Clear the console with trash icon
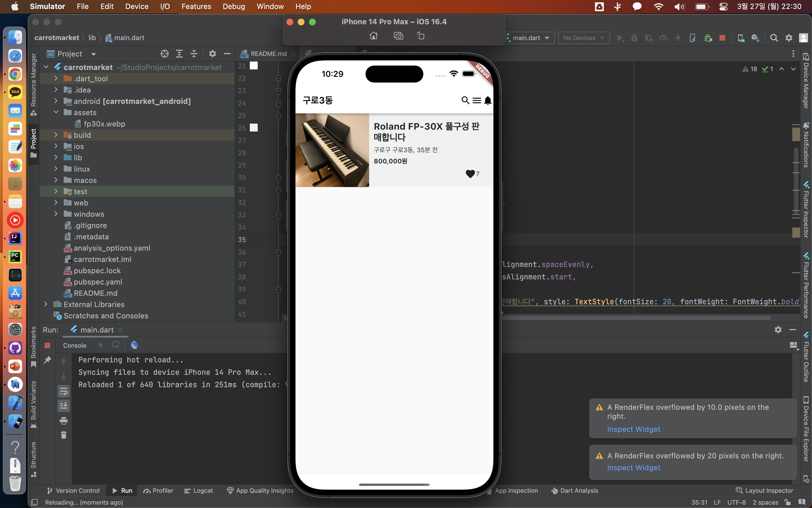This screenshot has height=508, width=812. click(x=64, y=435)
